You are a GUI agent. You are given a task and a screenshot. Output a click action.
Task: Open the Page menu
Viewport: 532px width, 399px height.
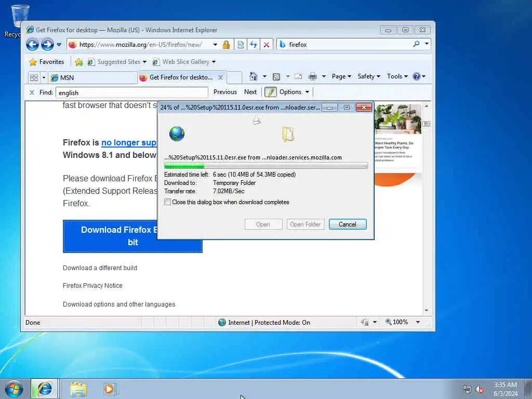pyautogui.click(x=341, y=76)
